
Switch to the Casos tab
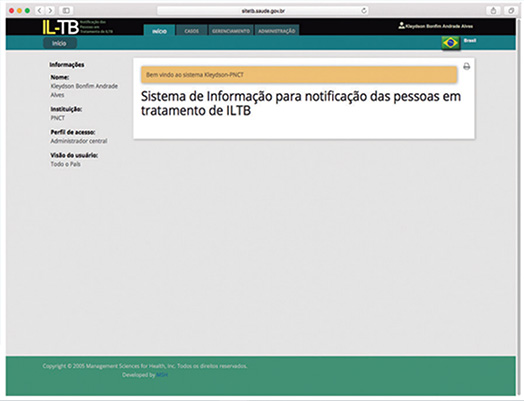click(191, 31)
